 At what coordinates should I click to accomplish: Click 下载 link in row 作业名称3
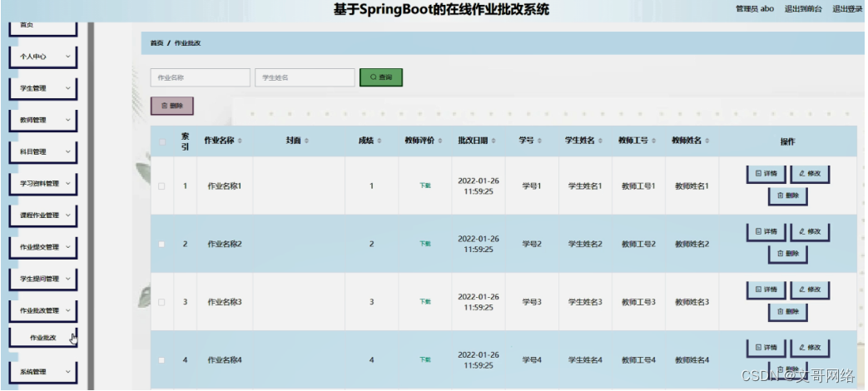(x=424, y=302)
